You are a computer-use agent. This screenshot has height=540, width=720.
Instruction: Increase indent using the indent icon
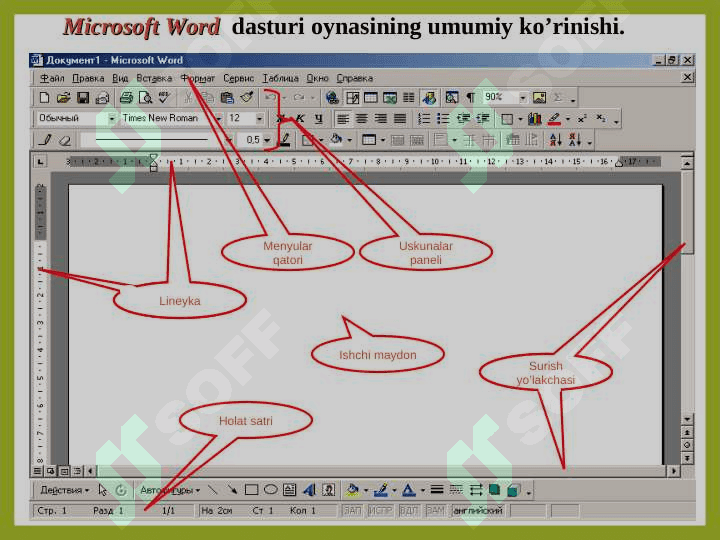coord(482,119)
